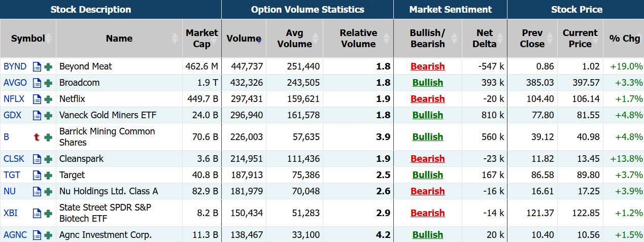Viewport: 644px width, 242px height.
Task: Click the green plus icon beside AVGO
Action: tap(48, 83)
